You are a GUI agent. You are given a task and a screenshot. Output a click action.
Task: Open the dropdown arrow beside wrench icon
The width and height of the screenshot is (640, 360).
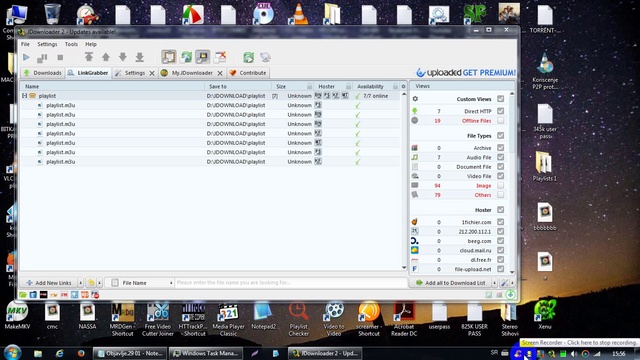512,283
